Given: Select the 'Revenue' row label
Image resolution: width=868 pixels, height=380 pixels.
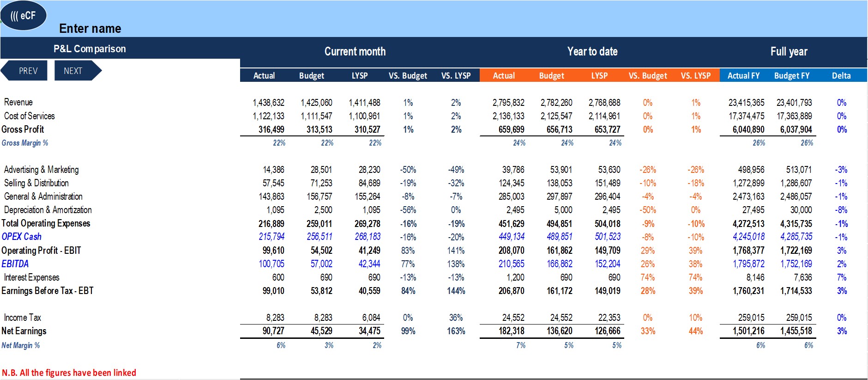Looking at the screenshot, I should pyautogui.click(x=18, y=102).
